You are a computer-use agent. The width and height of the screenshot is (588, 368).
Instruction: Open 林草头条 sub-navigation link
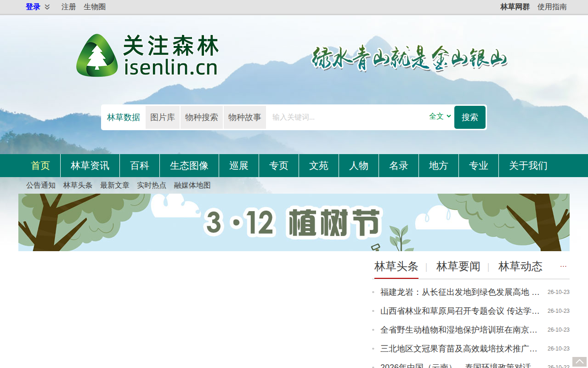(78, 185)
